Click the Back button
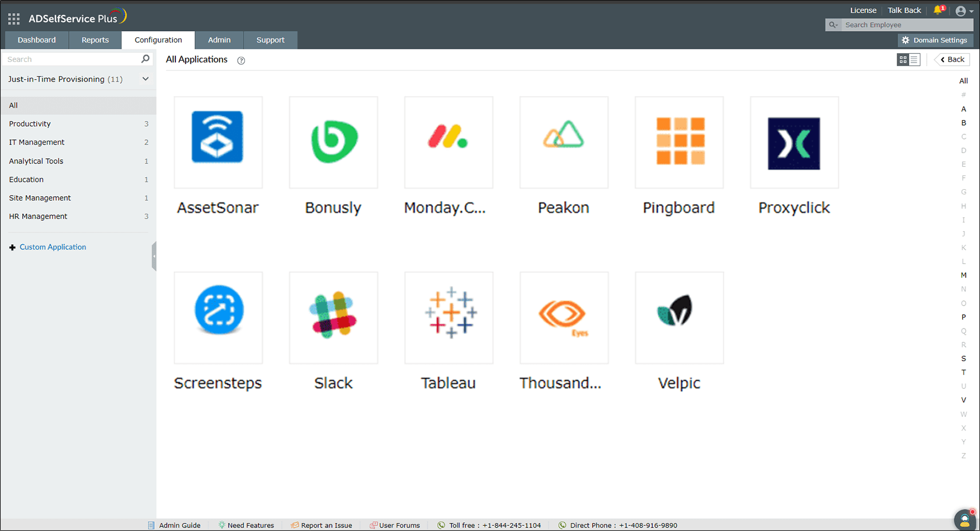 951,59
